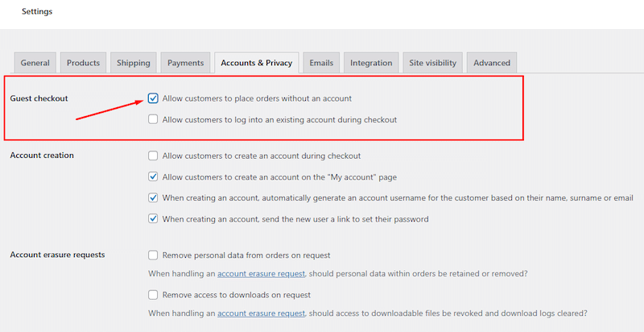Toggle automatic account username generation checkbox
Image resolution: width=644 pixels, height=332 pixels.
pyautogui.click(x=153, y=197)
